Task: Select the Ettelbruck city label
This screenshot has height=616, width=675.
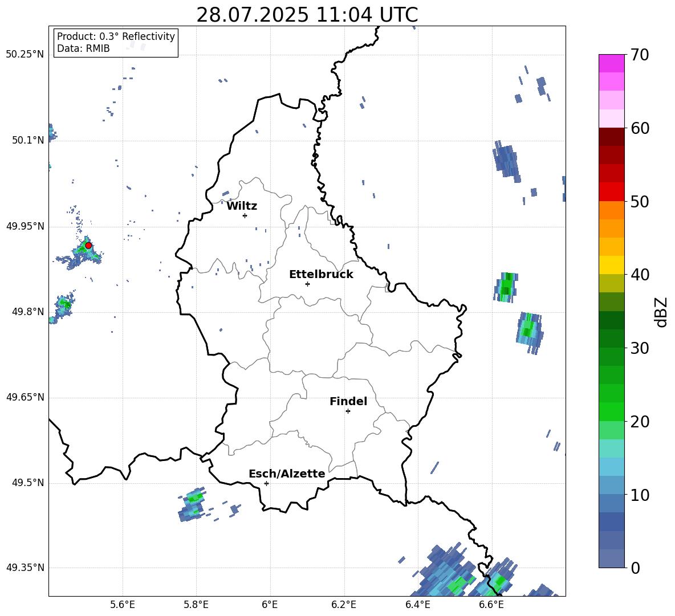Action: pos(321,275)
